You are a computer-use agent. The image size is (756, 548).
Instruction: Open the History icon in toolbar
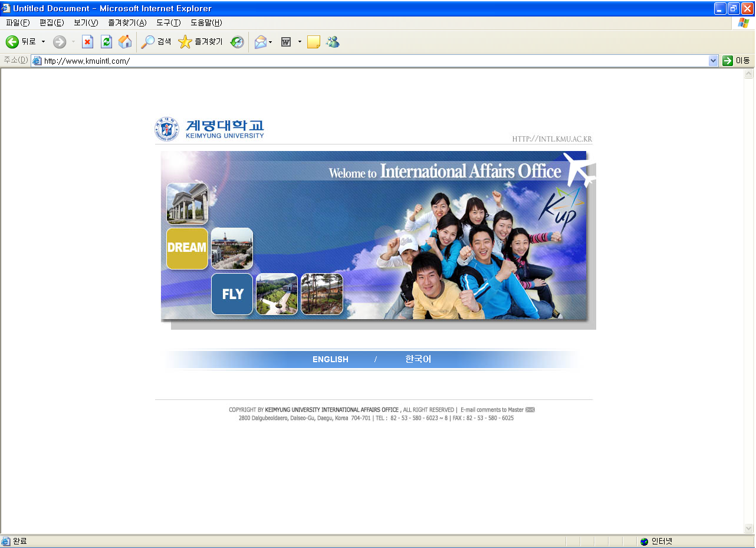pos(237,42)
